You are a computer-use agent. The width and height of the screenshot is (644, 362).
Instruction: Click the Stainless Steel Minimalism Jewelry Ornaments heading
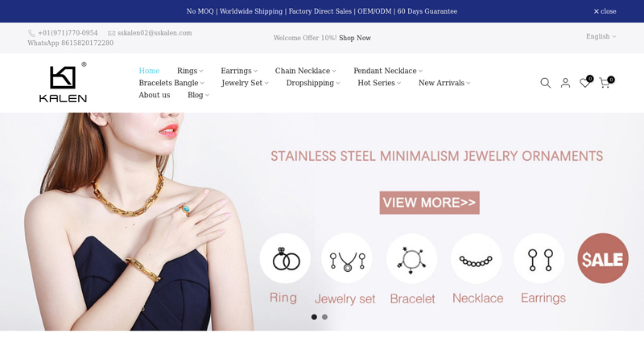(436, 156)
